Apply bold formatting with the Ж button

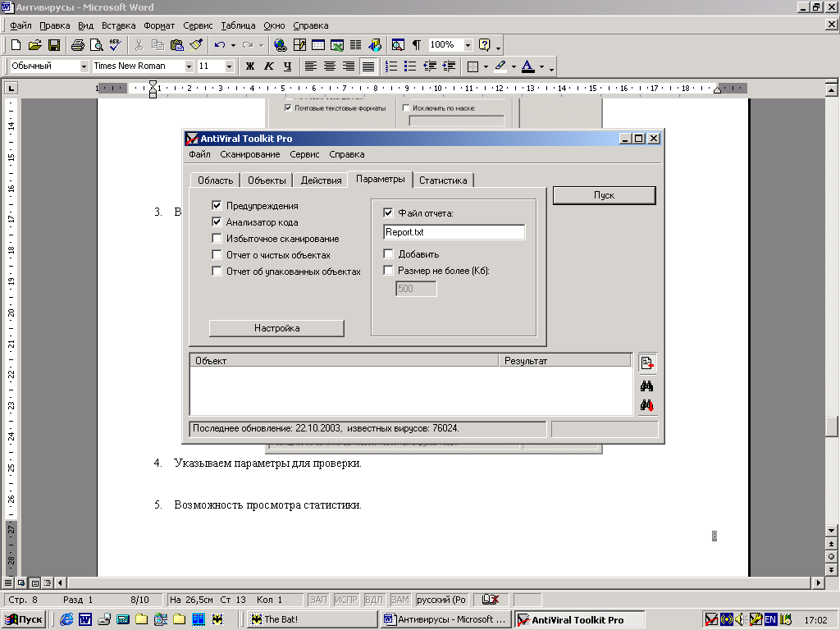point(250,66)
